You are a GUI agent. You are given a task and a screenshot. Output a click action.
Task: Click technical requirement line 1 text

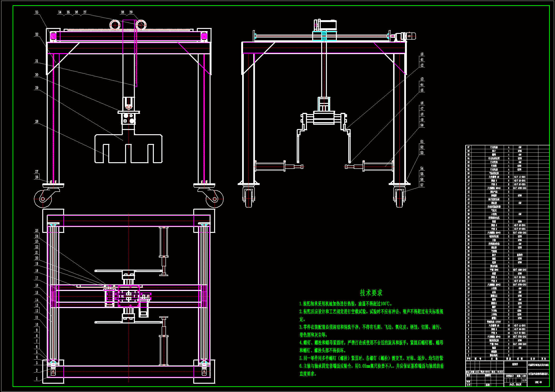tap(346, 304)
